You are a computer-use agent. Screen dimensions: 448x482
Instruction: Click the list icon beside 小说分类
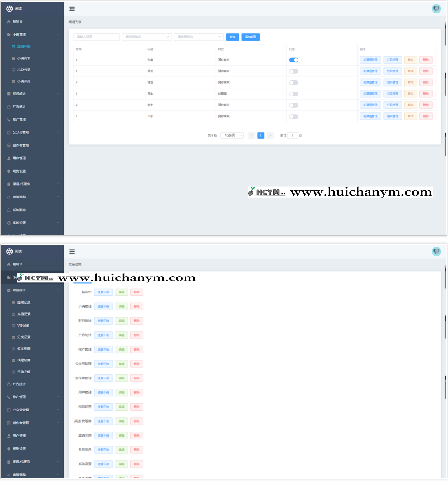coord(13,70)
